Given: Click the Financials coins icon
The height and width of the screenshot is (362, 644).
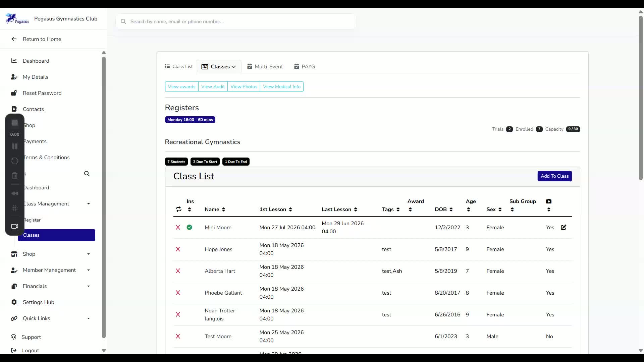Looking at the screenshot, I should (x=14, y=286).
